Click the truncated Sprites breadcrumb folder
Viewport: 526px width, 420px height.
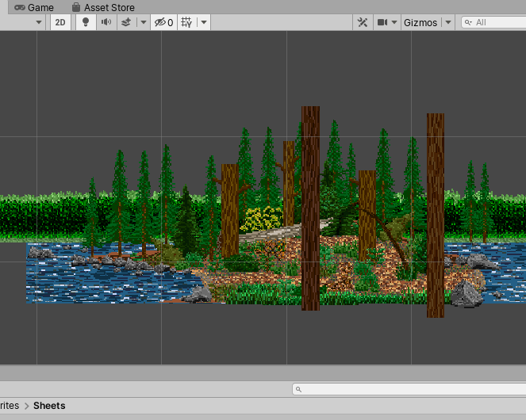9,406
